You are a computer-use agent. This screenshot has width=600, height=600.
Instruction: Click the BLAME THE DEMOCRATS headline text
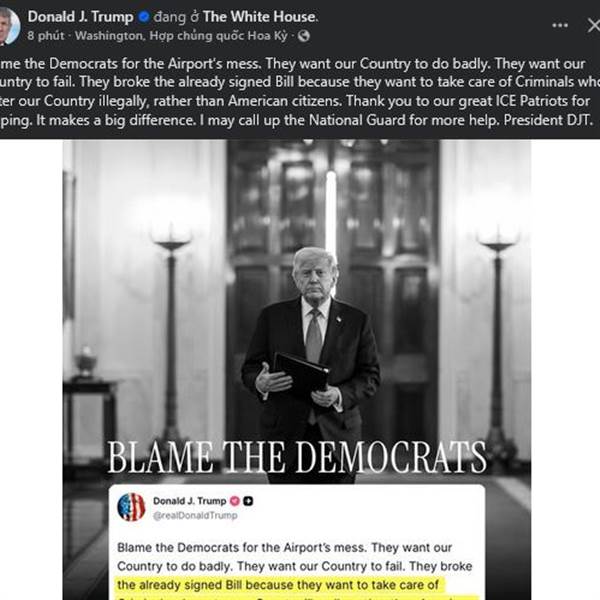[297, 457]
